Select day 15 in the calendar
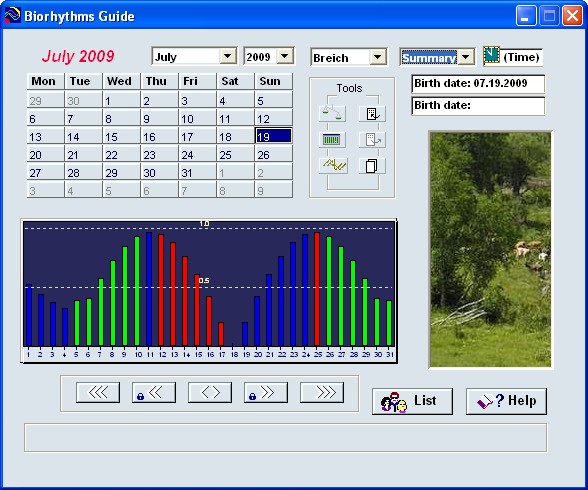 (x=121, y=136)
